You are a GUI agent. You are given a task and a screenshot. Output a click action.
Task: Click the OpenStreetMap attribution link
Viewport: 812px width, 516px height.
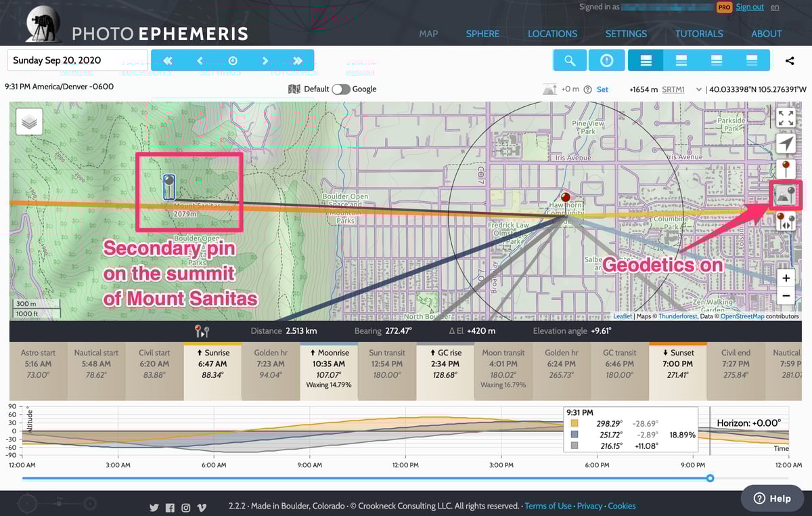[742, 316]
